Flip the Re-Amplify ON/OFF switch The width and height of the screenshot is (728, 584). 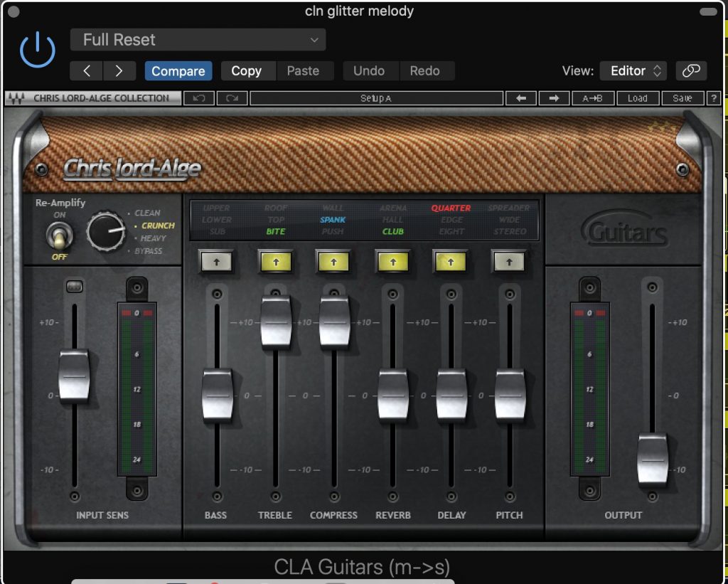(59, 236)
